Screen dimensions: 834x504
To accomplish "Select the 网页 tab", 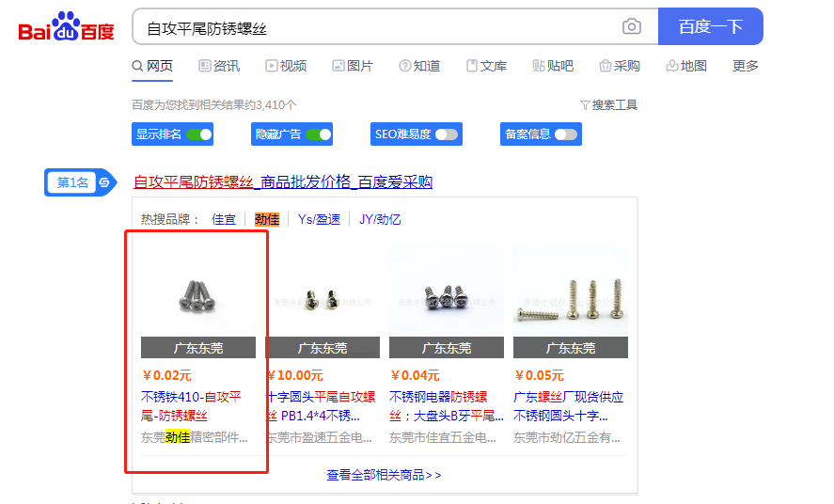I will 152,66.
